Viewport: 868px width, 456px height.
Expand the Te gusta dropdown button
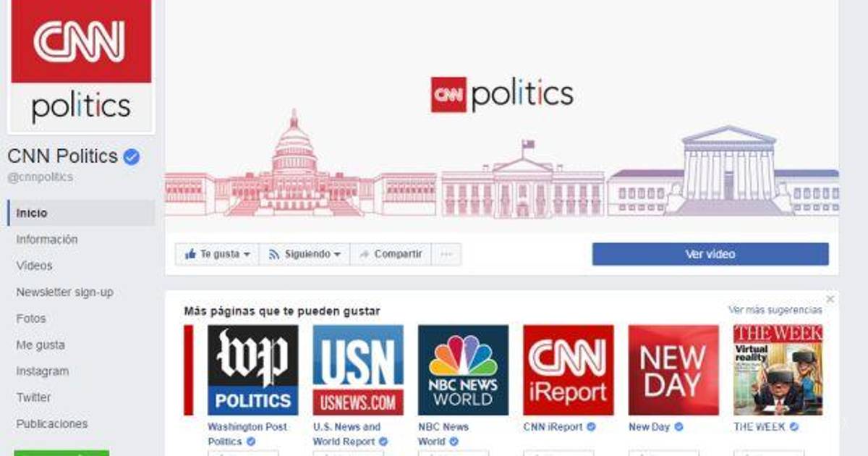pyautogui.click(x=217, y=254)
